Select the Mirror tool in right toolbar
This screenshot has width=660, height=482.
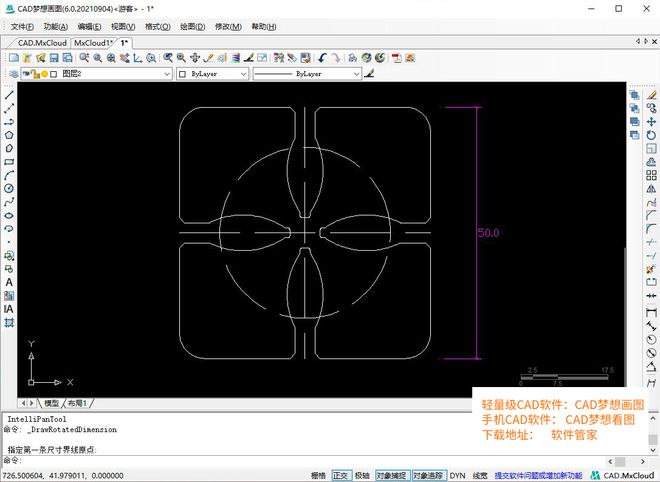tap(651, 188)
